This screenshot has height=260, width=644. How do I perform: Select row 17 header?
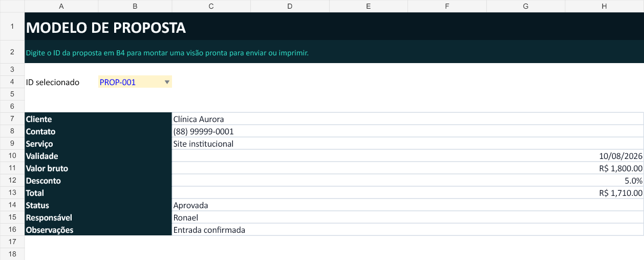[x=12, y=242]
